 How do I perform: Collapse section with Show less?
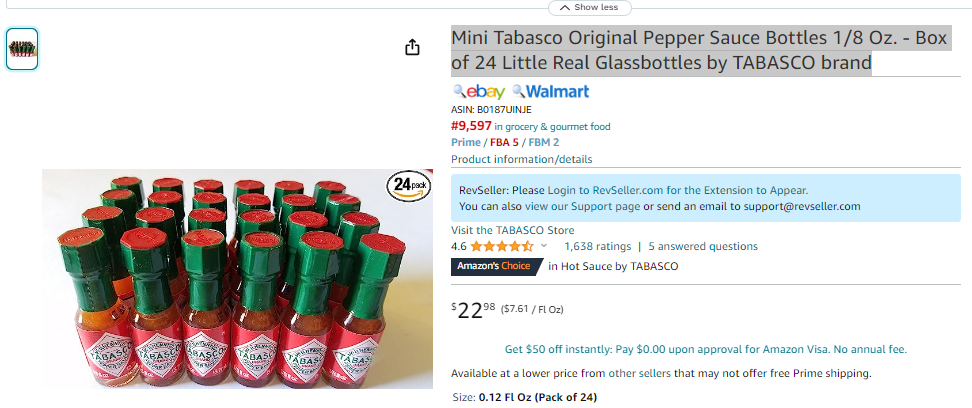click(x=590, y=7)
